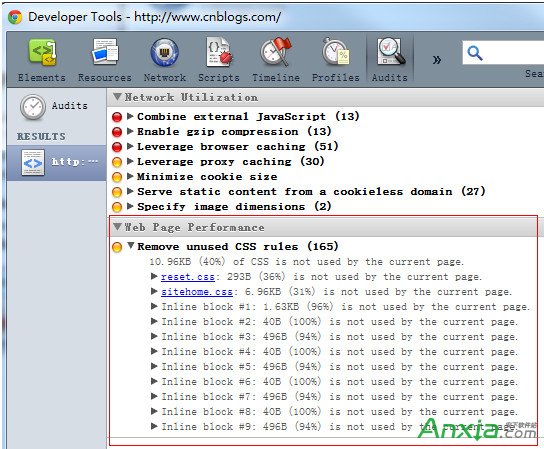
Task: Click orange severity dot for Remove unused CSS
Action: [x=117, y=247]
